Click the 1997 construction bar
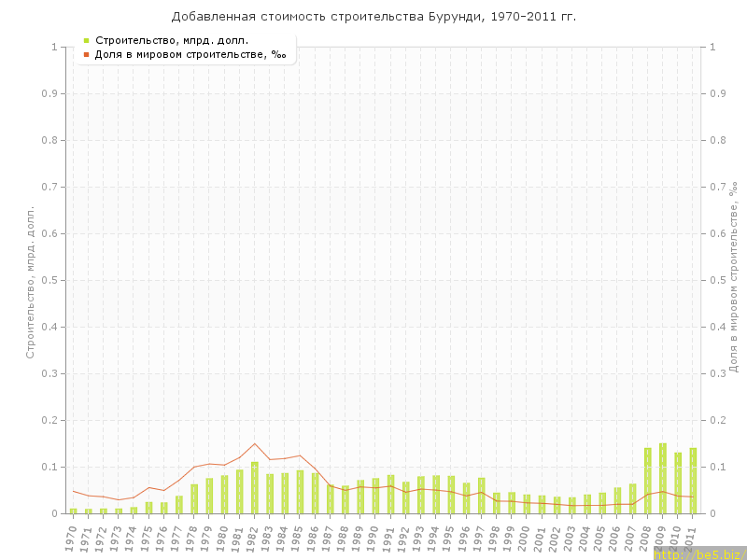Screen dimensions: 747x560 coord(482,496)
